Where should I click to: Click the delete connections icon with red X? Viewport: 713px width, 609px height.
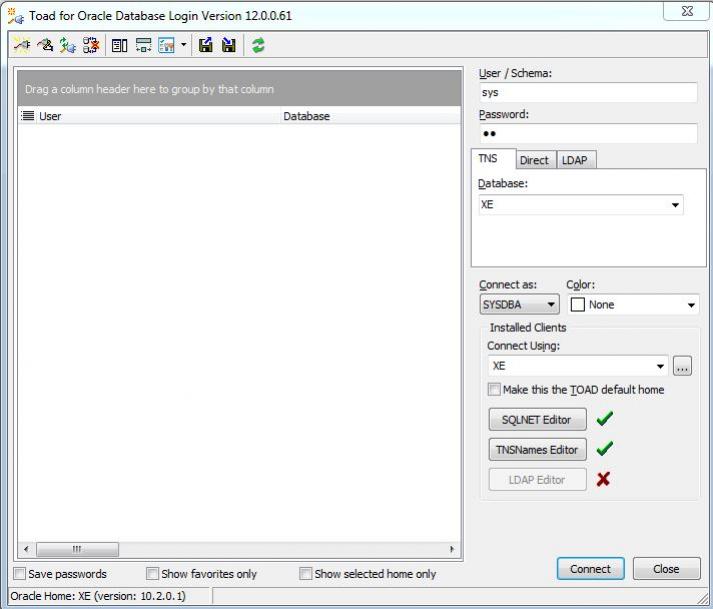91,45
